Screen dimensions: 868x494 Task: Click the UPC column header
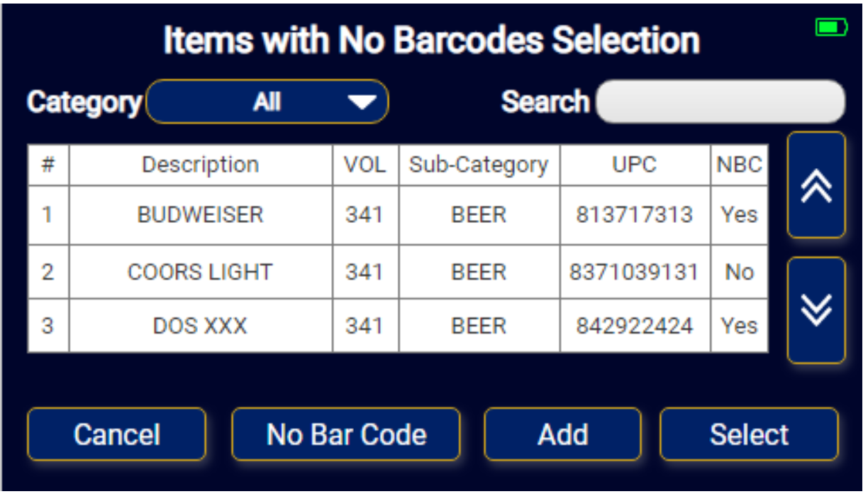click(635, 165)
